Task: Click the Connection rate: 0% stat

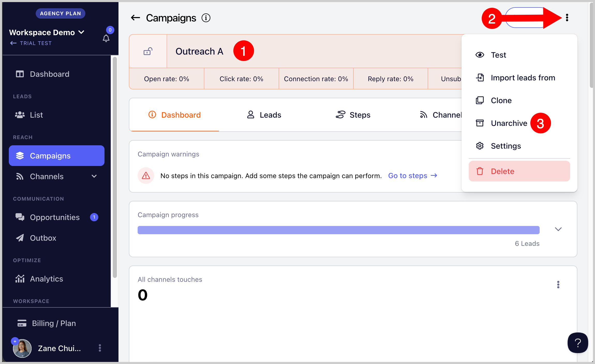Action: point(316,79)
